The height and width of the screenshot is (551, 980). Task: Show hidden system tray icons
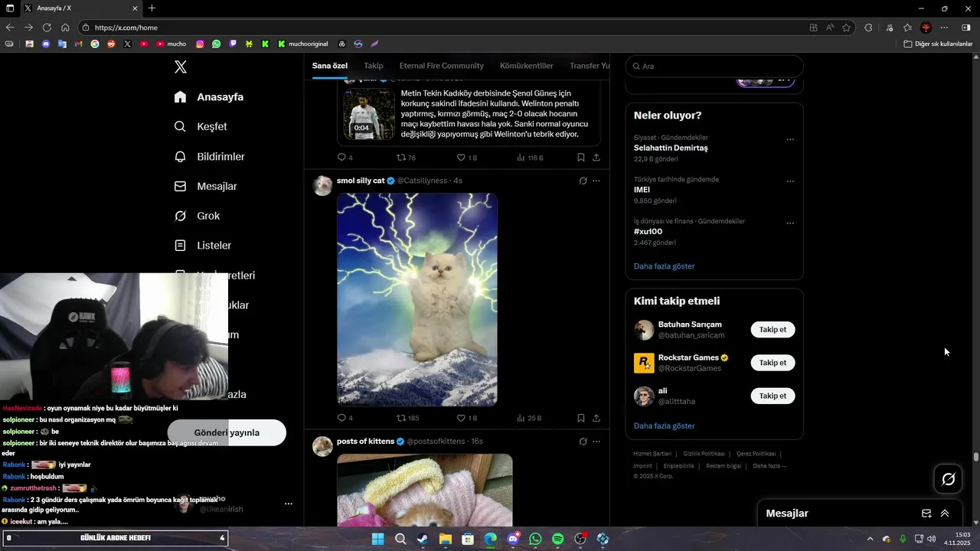(x=870, y=539)
